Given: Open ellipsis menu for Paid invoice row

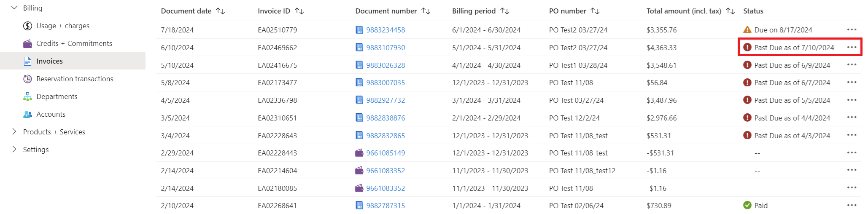Looking at the screenshot, I should click(851, 206).
